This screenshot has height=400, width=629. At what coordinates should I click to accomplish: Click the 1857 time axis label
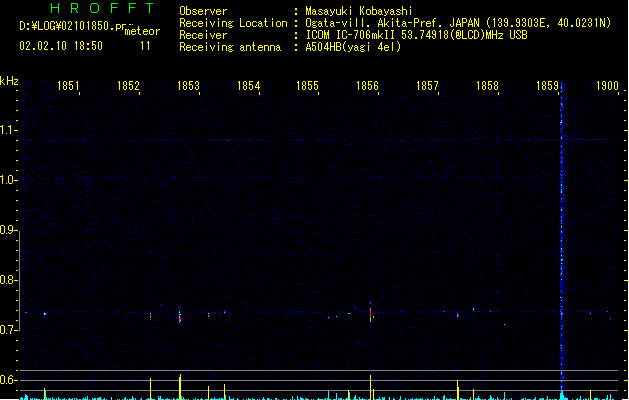coord(427,85)
